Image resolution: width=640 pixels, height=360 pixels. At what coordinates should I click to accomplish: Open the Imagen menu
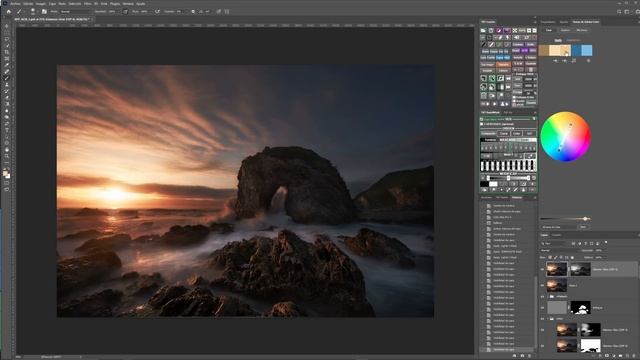[x=41, y=4]
